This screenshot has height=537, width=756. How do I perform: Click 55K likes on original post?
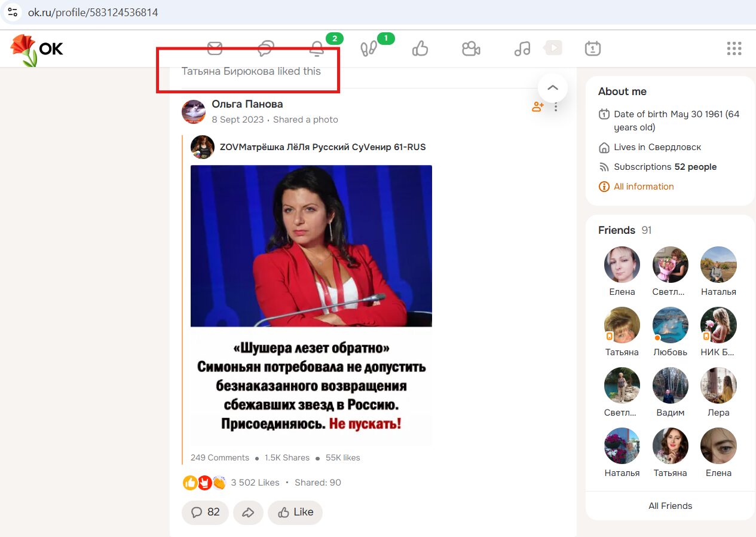pyautogui.click(x=343, y=457)
